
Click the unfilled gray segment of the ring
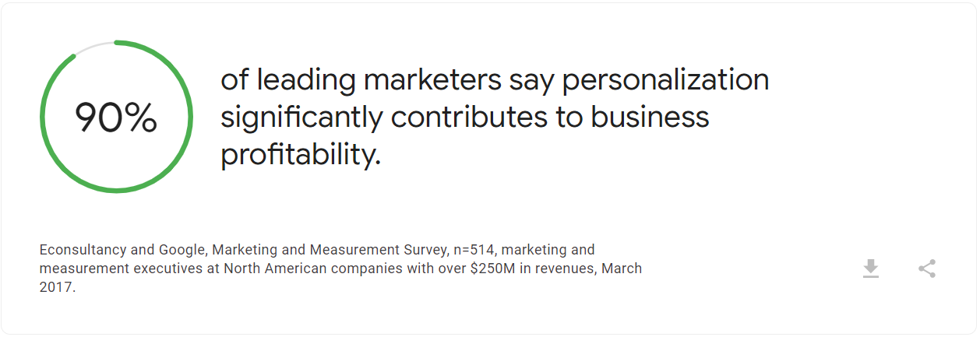pyautogui.click(x=92, y=47)
